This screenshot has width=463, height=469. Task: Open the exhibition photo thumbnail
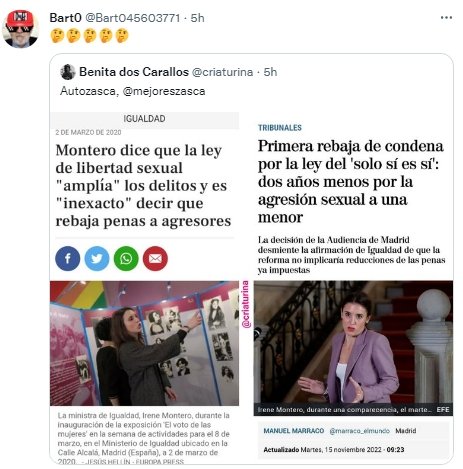pyautogui.click(x=144, y=343)
